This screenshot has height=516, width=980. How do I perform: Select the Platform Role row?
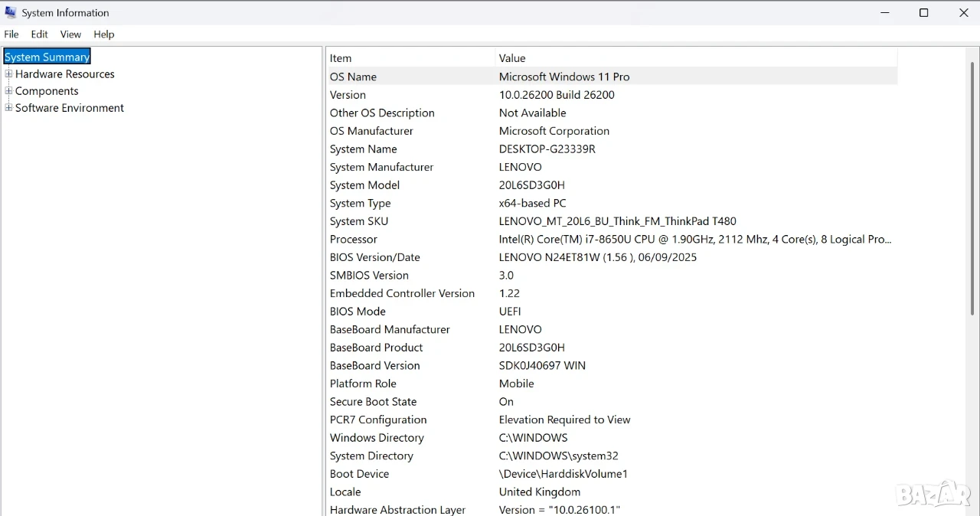(612, 384)
